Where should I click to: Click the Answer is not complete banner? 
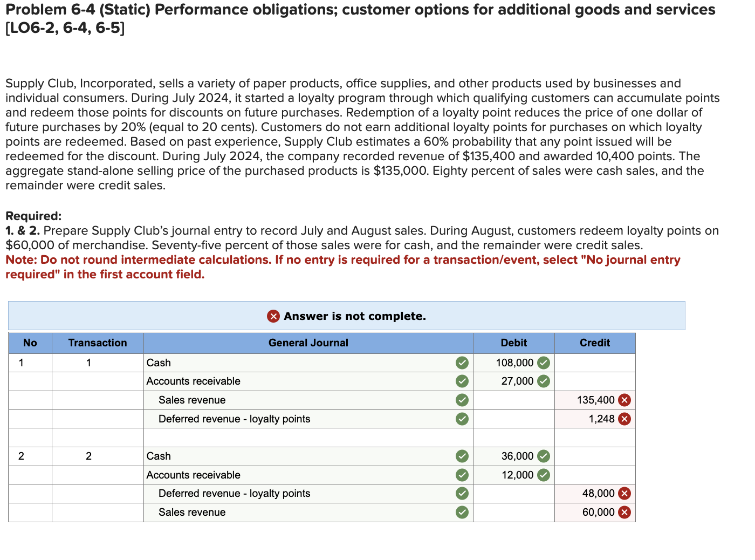click(347, 316)
